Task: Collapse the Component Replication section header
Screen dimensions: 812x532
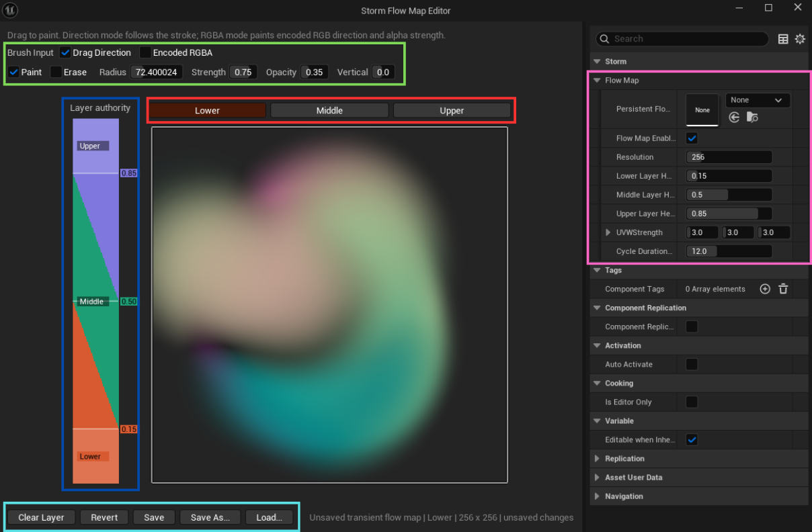Action: point(597,308)
